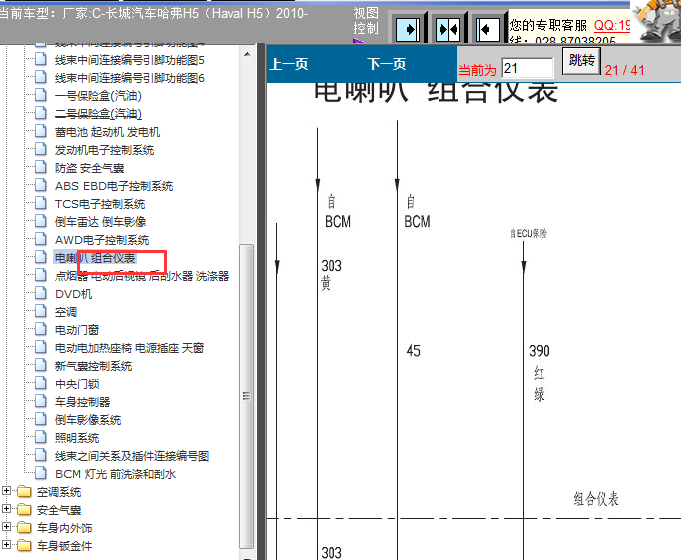Open 车身控制器 page
Viewport: 681px width, 560px height.
click(x=82, y=402)
